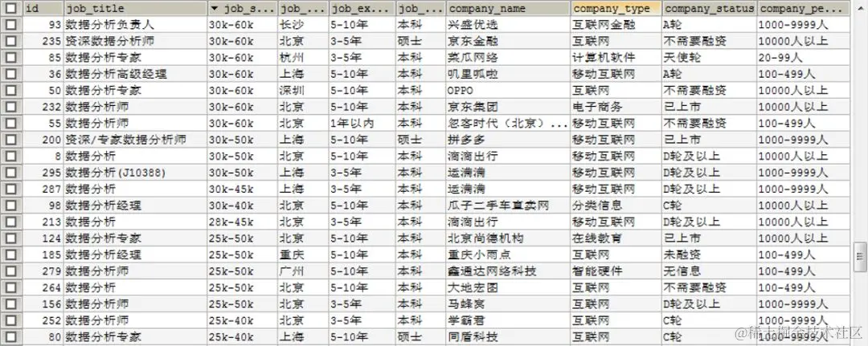Click the company cell 鑫通达网络科技
868x346 pixels.
509,271
